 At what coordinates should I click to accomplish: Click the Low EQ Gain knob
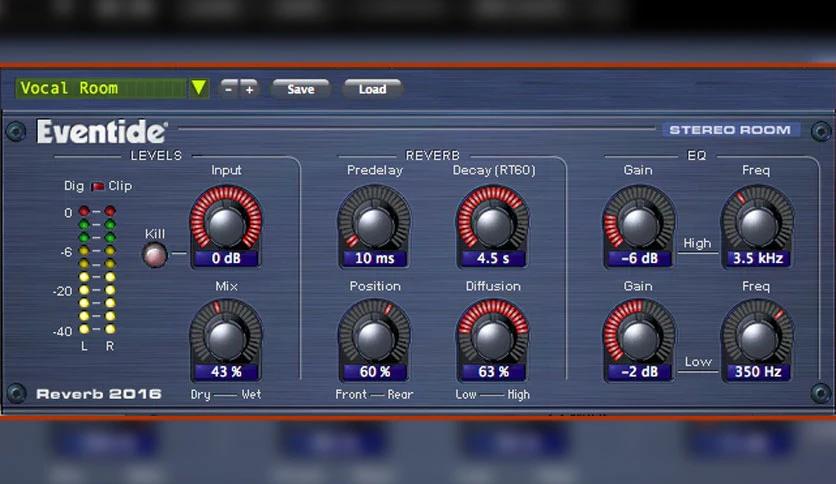[639, 340]
